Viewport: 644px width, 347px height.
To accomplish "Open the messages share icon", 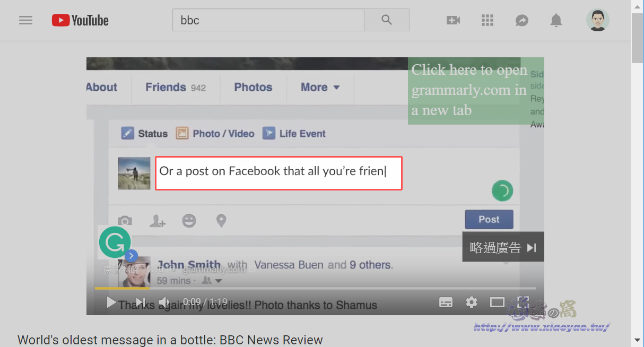I will click(x=522, y=20).
